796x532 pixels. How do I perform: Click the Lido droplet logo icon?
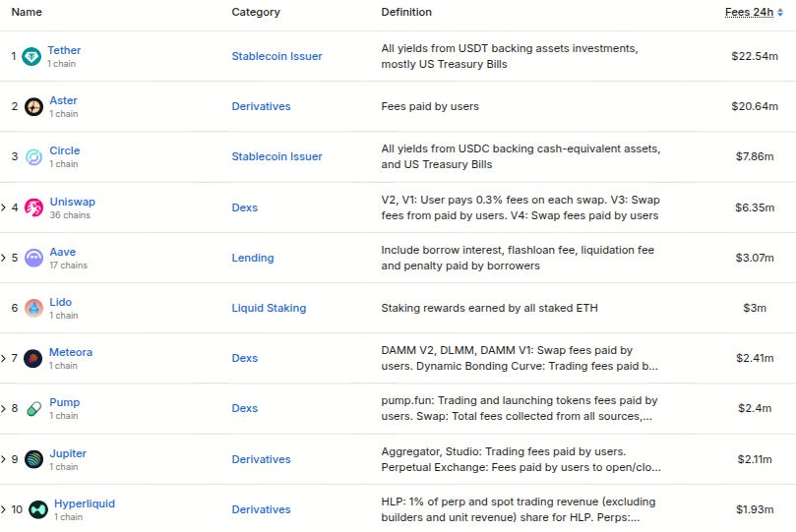[x=34, y=308]
